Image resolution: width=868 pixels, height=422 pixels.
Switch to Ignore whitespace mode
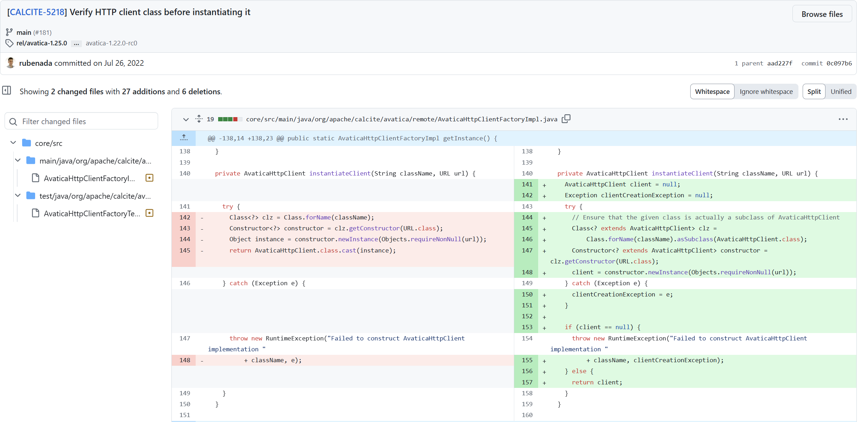coord(766,91)
